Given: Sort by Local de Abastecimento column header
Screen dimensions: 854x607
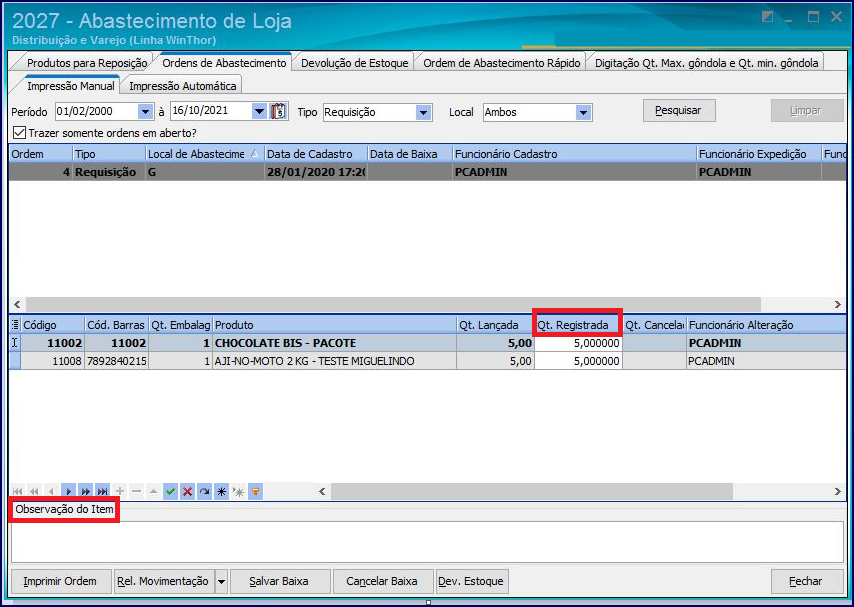Looking at the screenshot, I should [204, 154].
